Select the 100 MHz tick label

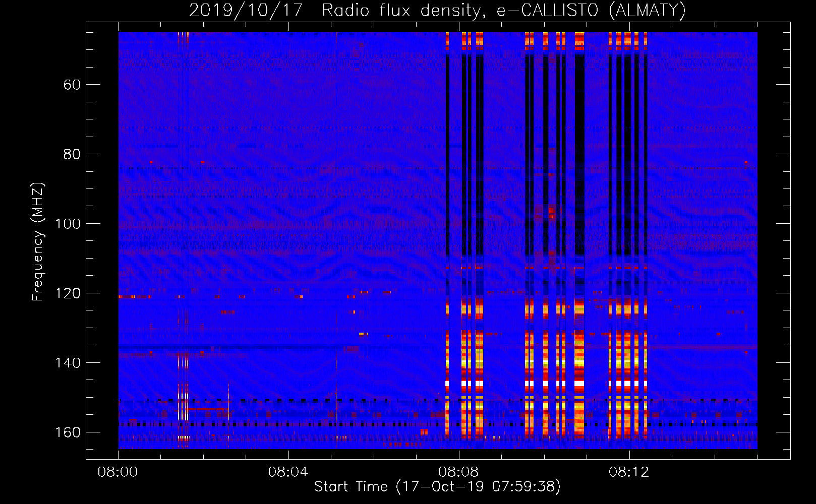pyautogui.click(x=68, y=224)
